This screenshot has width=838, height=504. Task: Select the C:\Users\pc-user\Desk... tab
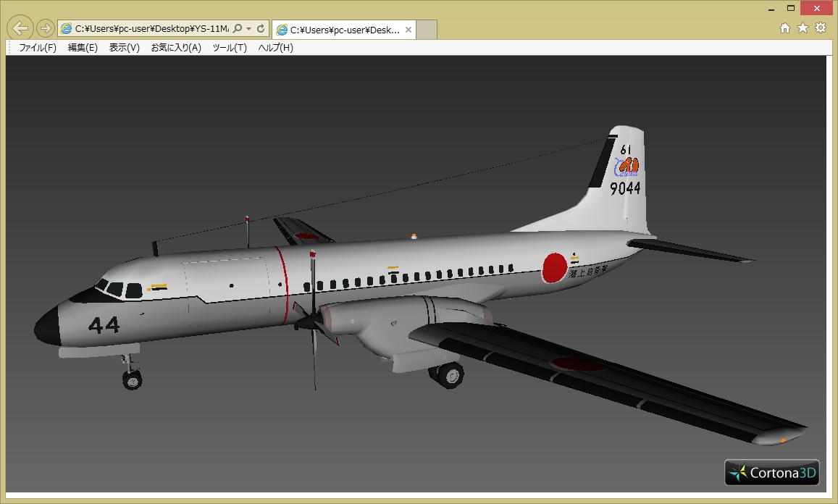338,30
